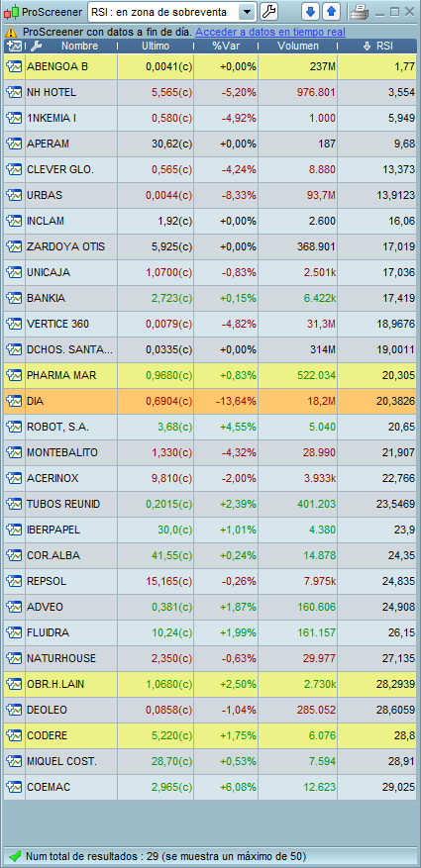Click the Num total de resultados status text

click(165, 856)
